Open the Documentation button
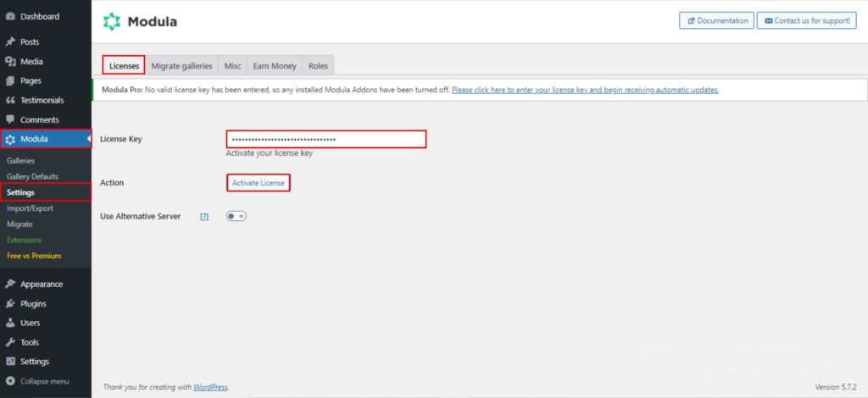The height and width of the screenshot is (398, 868). (716, 20)
